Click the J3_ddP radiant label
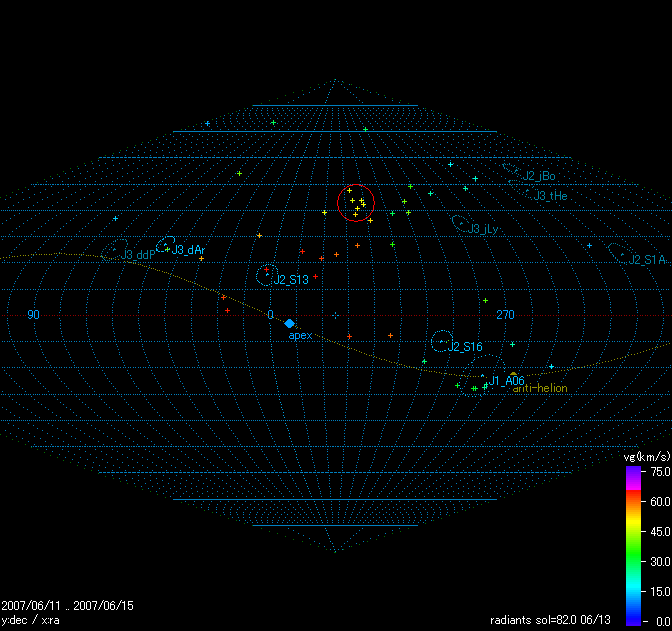 click(x=137, y=255)
